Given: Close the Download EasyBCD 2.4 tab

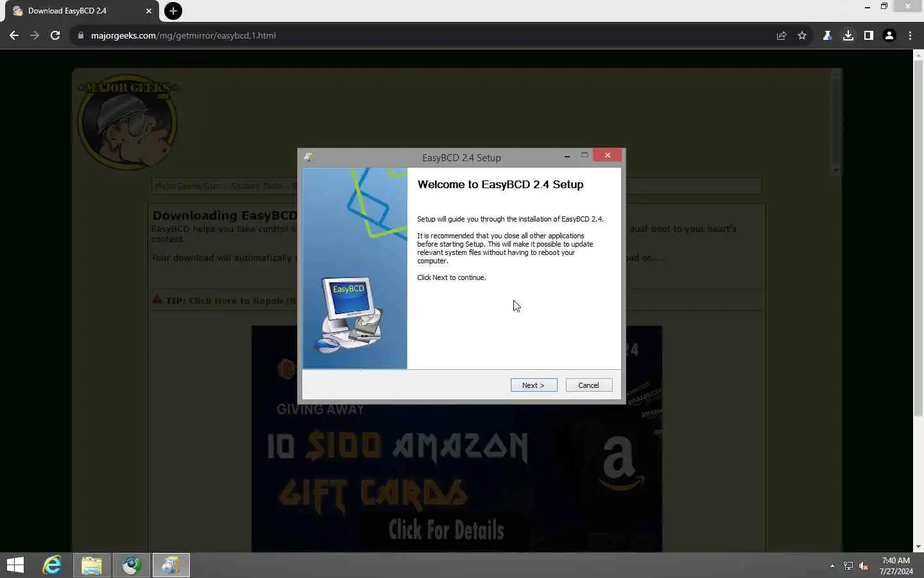Looking at the screenshot, I should point(149,11).
